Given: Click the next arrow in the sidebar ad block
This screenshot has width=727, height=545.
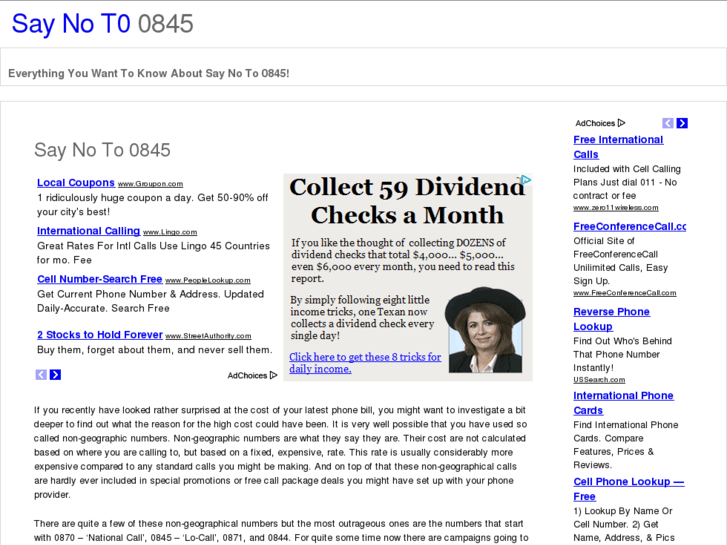Looking at the screenshot, I should [682, 123].
